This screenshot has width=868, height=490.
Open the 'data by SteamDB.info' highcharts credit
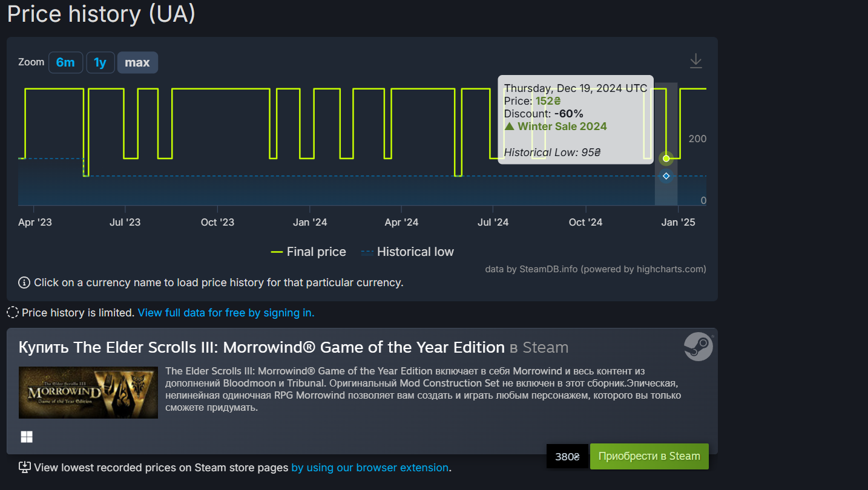pyautogui.click(x=595, y=269)
